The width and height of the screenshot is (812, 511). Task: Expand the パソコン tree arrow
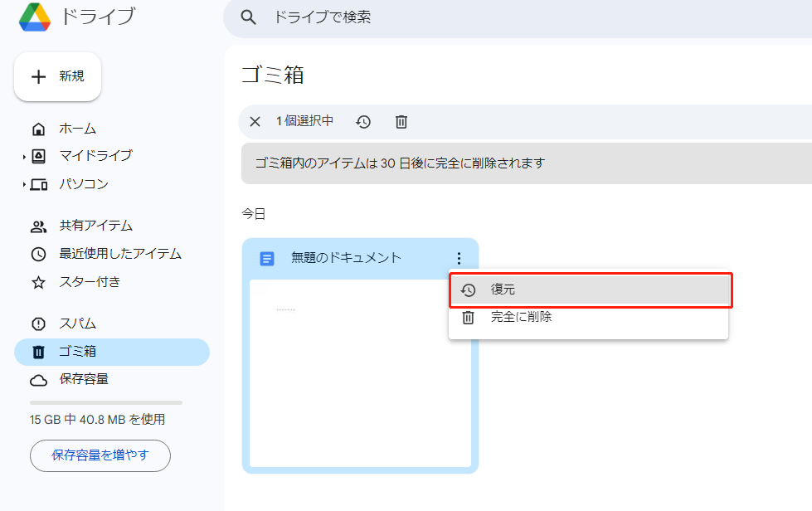point(24,184)
